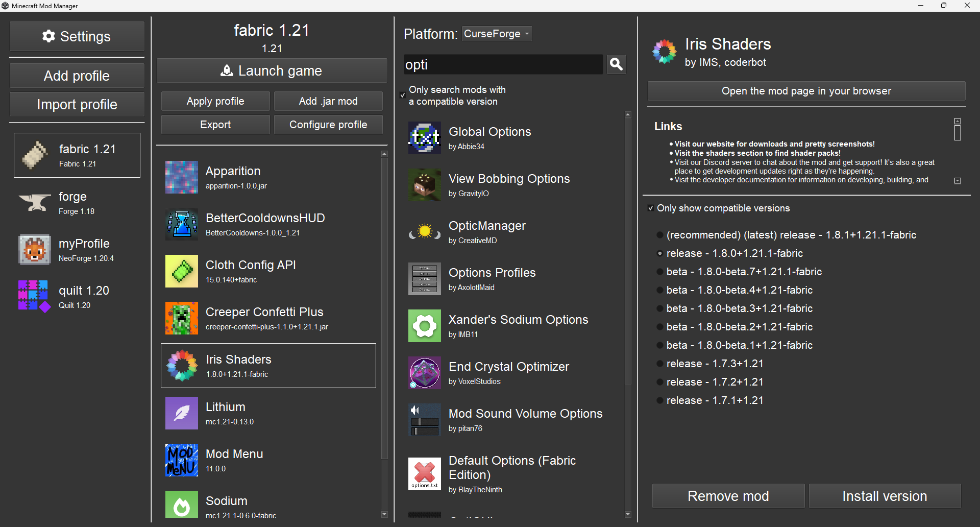This screenshot has height=527, width=980.
Task: Click the Default Options red X icon
Action: click(424, 474)
